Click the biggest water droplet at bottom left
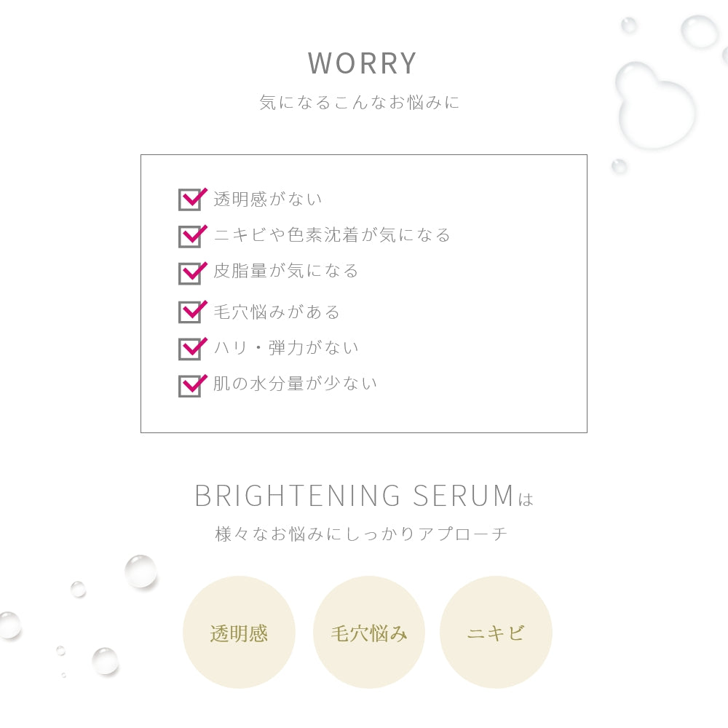Screen dimensions: 728x728 point(141,571)
